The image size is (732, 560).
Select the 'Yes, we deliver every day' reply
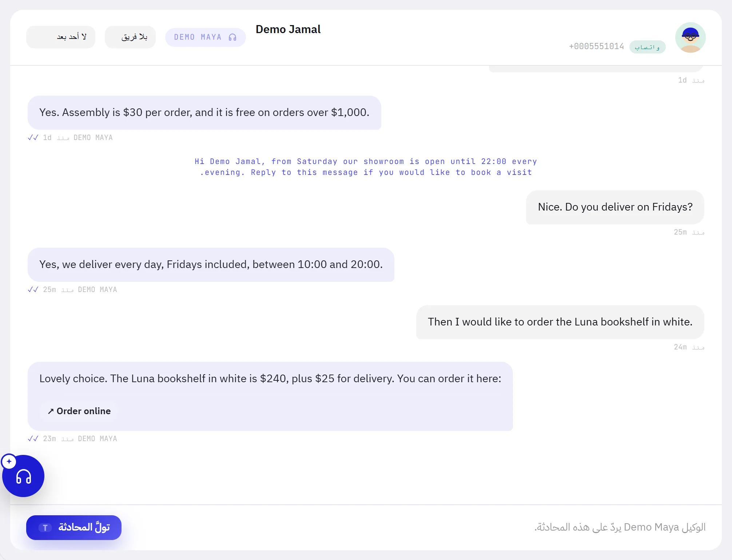tap(211, 265)
